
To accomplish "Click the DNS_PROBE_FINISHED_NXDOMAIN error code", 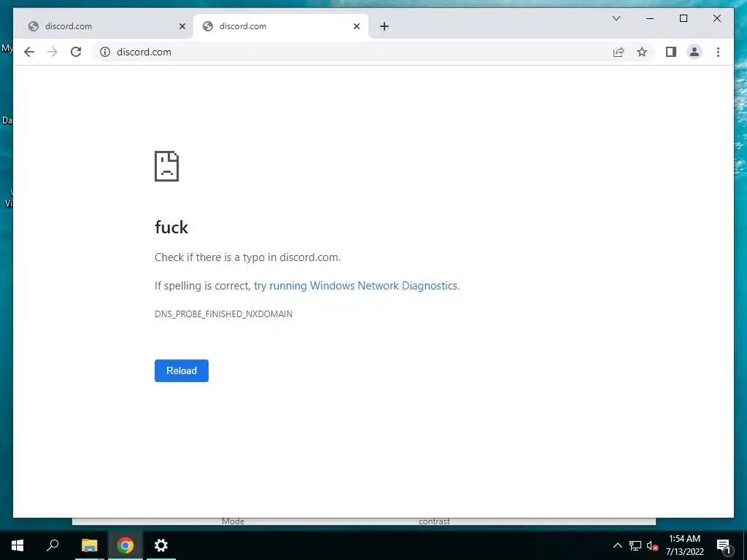I will (x=223, y=314).
